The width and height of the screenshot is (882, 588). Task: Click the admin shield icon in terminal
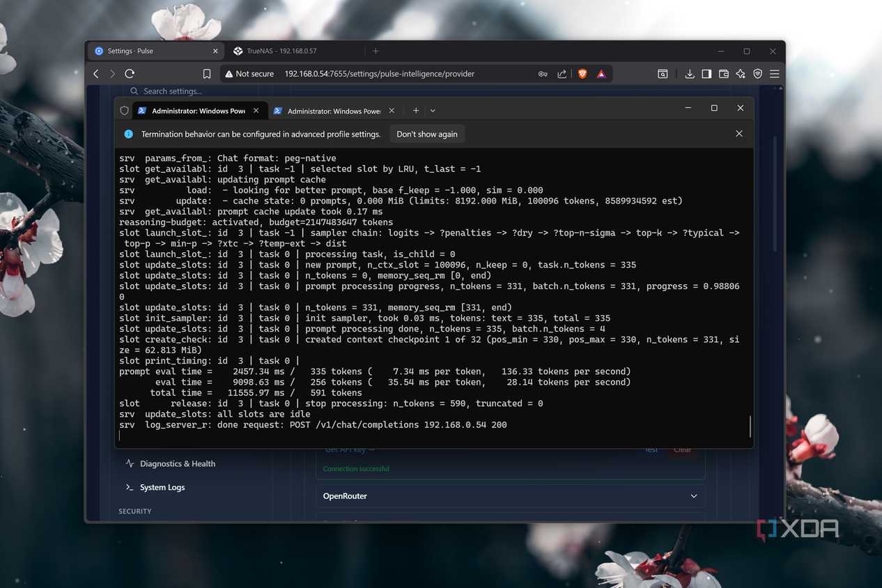point(124,111)
